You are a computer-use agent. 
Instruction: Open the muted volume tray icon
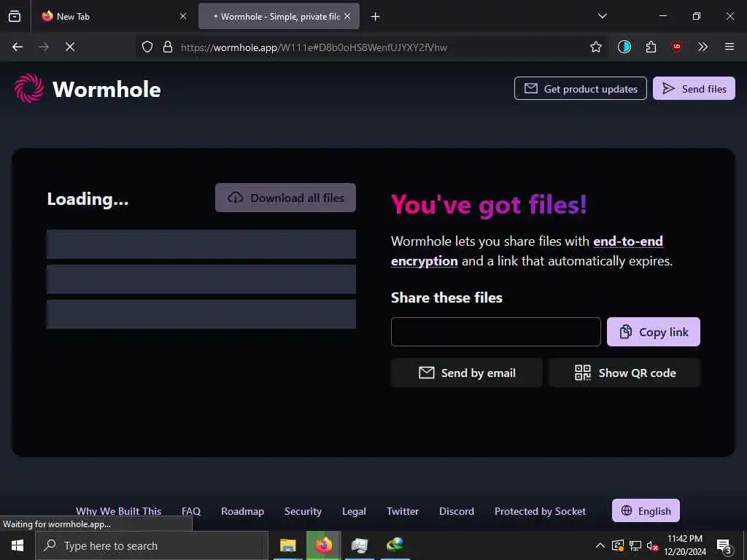tap(652, 545)
